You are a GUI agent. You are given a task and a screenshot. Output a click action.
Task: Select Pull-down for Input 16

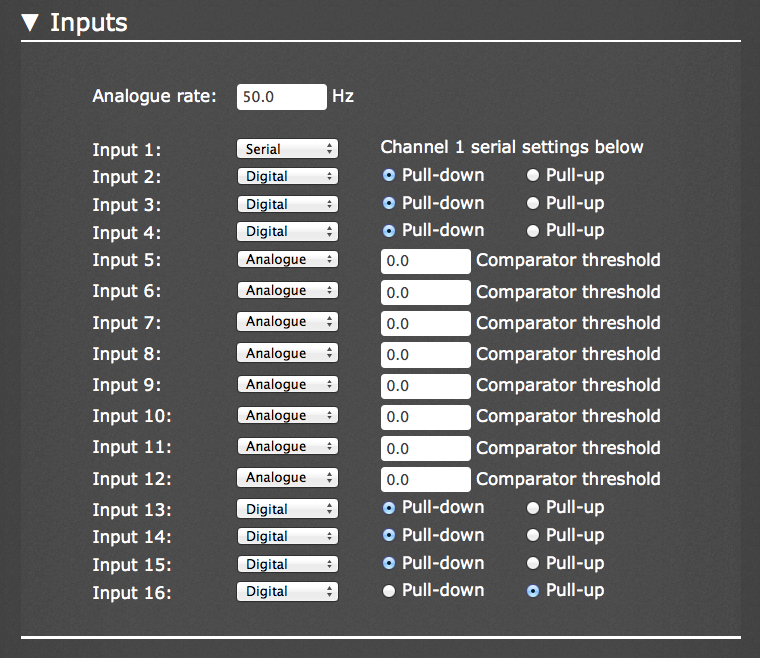tap(389, 591)
